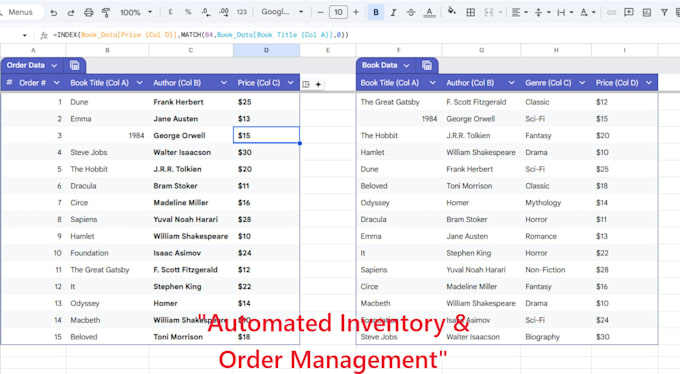The image size is (680, 374).
Task: Format as currency
Action: coord(170,12)
